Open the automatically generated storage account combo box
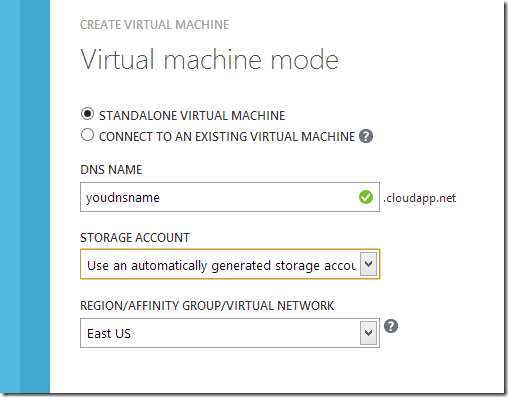The width and height of the screenshot is (508, 397). pos(230,264)
